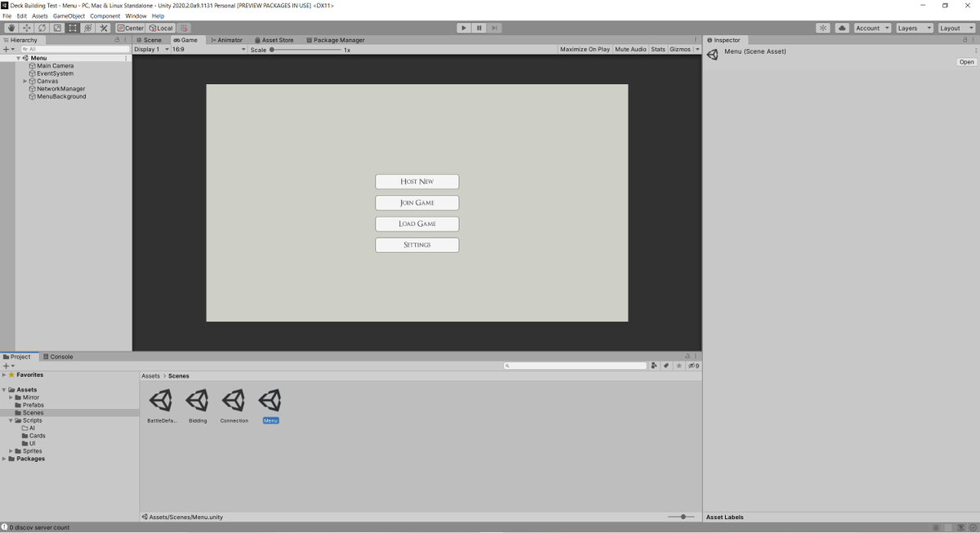The width and height of the screenshot is (980, 533).
Task: Click the Host New button in Game view
Action: pos(417,181)
